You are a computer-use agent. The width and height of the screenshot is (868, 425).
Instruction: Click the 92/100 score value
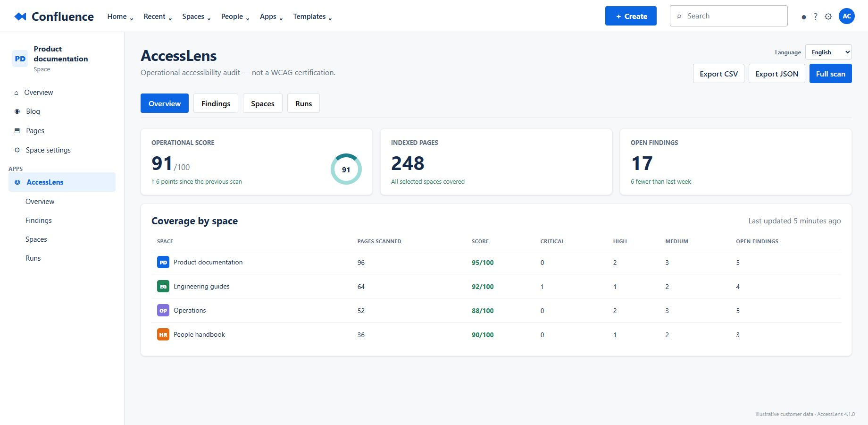(x=483, y=287)
